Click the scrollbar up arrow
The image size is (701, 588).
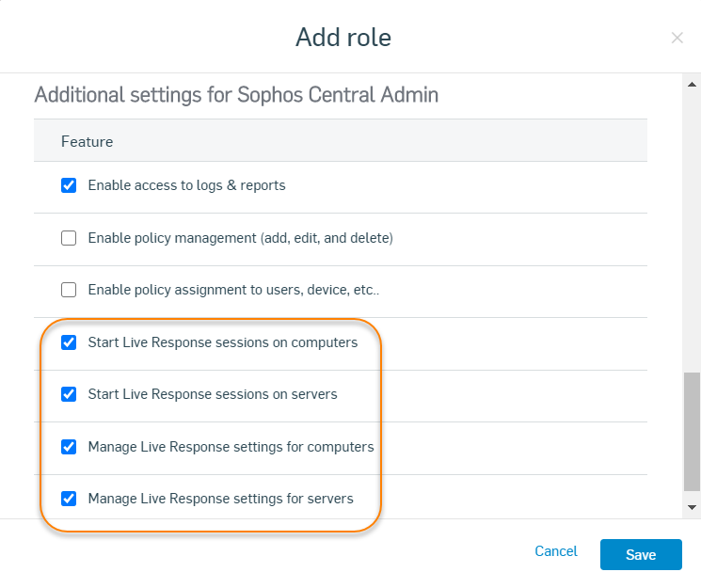(693, 84)
